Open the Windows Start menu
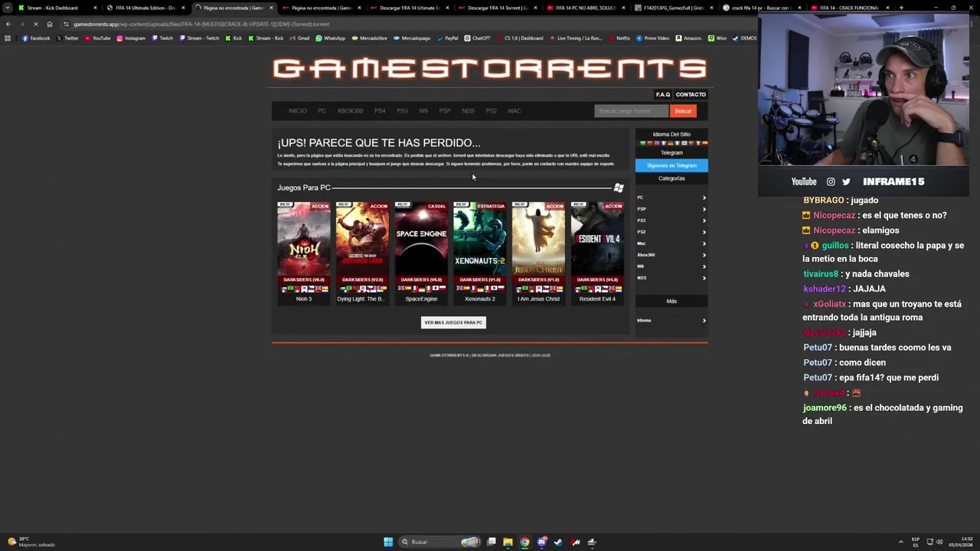This screenshot has width=980, height=551. click(x=388, y=542)
